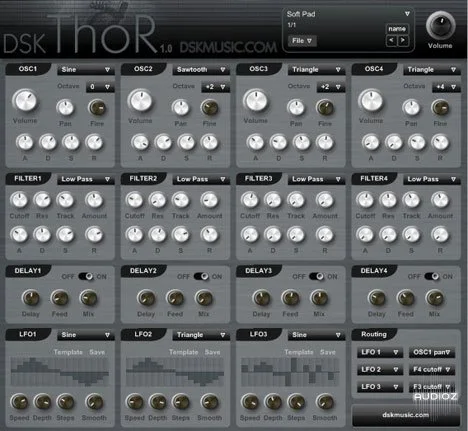Screen dimensions: 468x431
Task: Open Routing LFO 1 source dropdown
Action: tap(380, 352)
